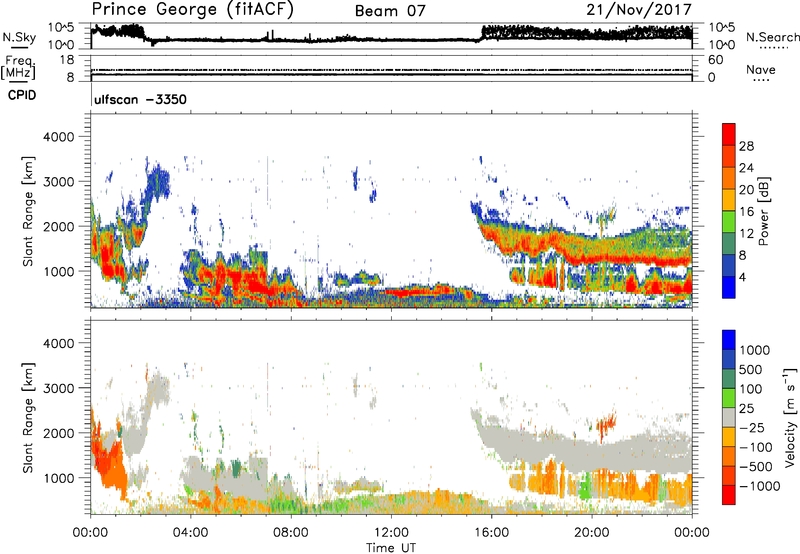
Task: Click the '3000' range tick of velocity panel
Action: 59,388
